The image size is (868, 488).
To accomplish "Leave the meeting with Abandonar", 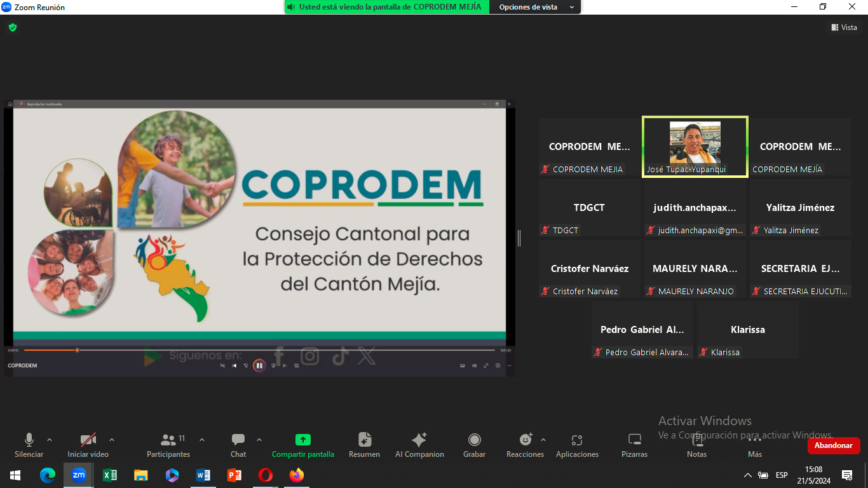I will coord(833,445).
